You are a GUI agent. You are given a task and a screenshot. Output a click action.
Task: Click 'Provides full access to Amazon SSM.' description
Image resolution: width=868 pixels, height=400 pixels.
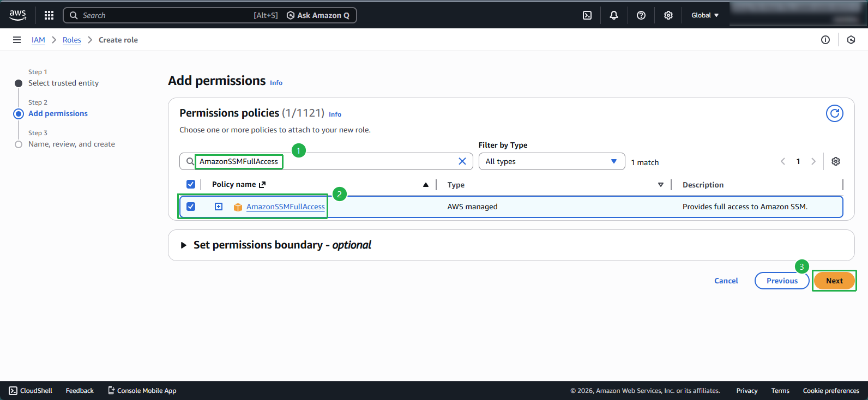(x=745, y=207)
